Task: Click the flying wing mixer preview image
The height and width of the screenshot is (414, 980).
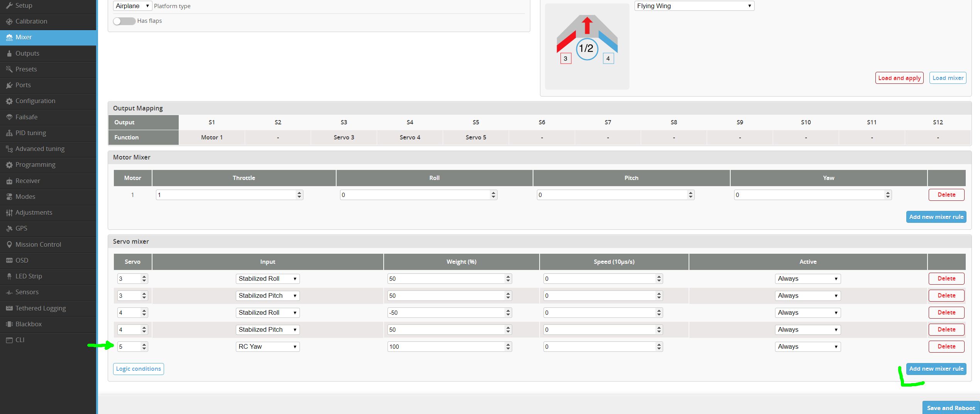Action: pos(587,46)
